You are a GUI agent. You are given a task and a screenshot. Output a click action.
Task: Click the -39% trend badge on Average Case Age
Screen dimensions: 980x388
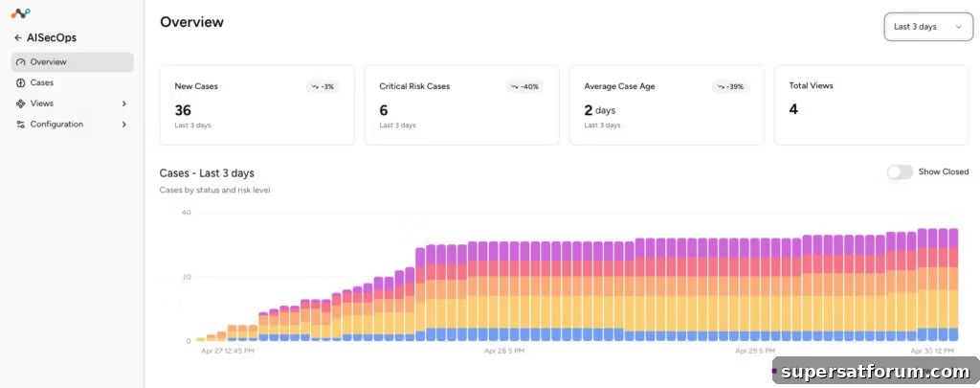[730, 86]
